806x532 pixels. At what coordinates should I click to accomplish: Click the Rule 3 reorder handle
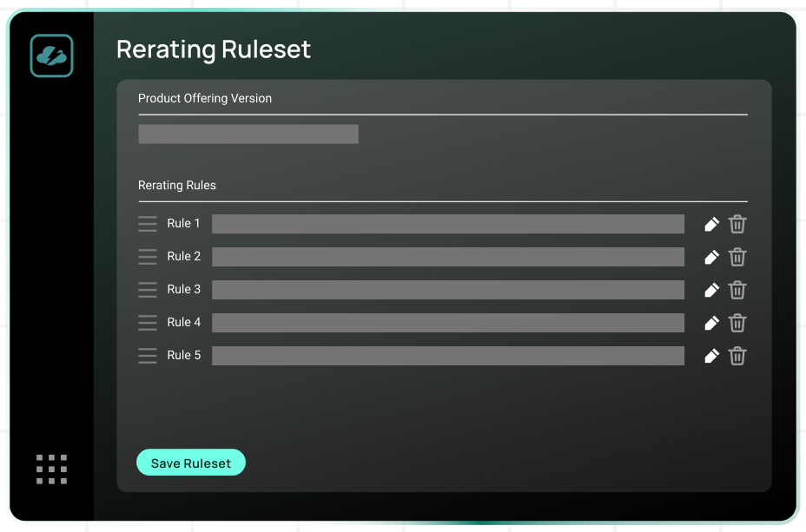point(148,290)
